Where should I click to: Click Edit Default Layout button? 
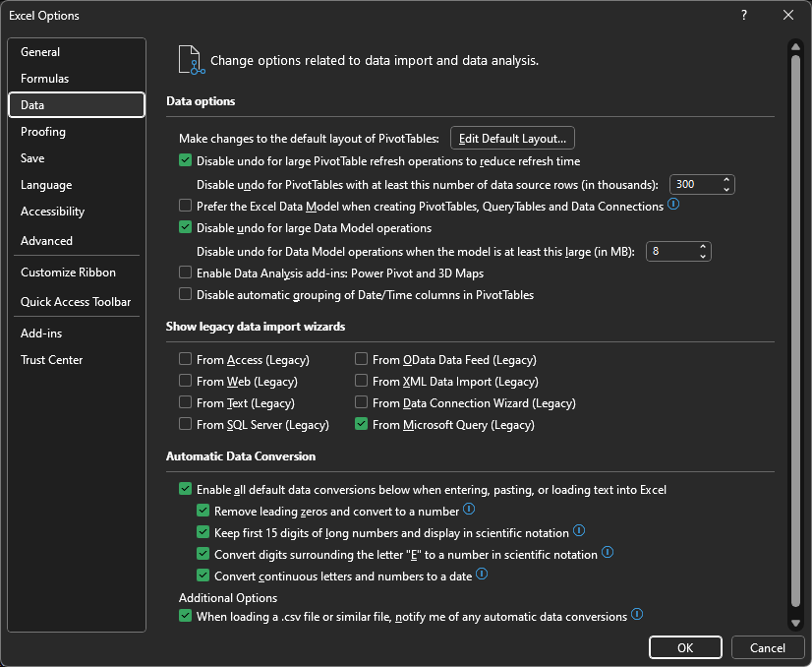(x=512, y=139)
